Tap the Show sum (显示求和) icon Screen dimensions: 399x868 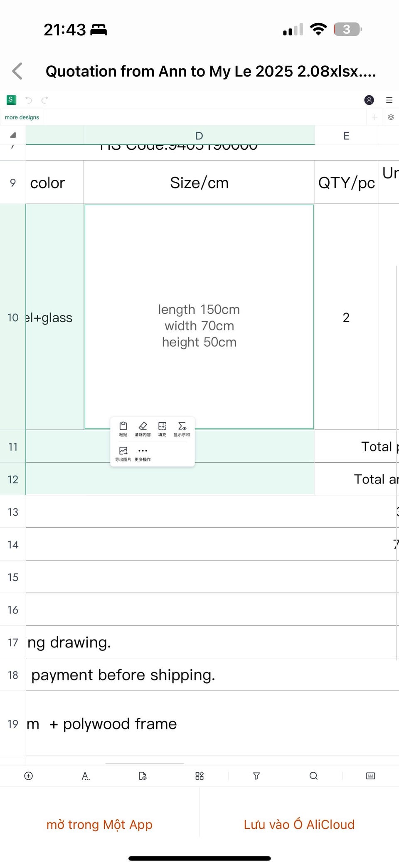click(182, 429)
